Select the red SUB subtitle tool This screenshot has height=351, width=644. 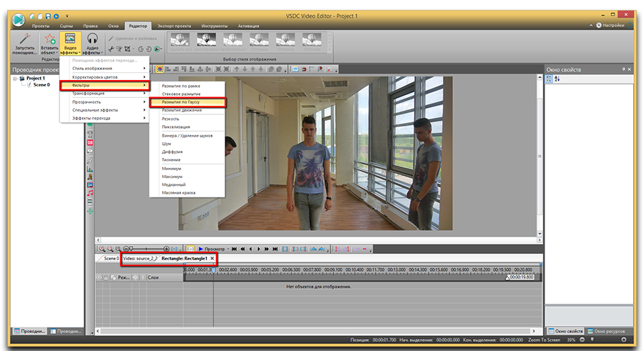coord(90,143)
